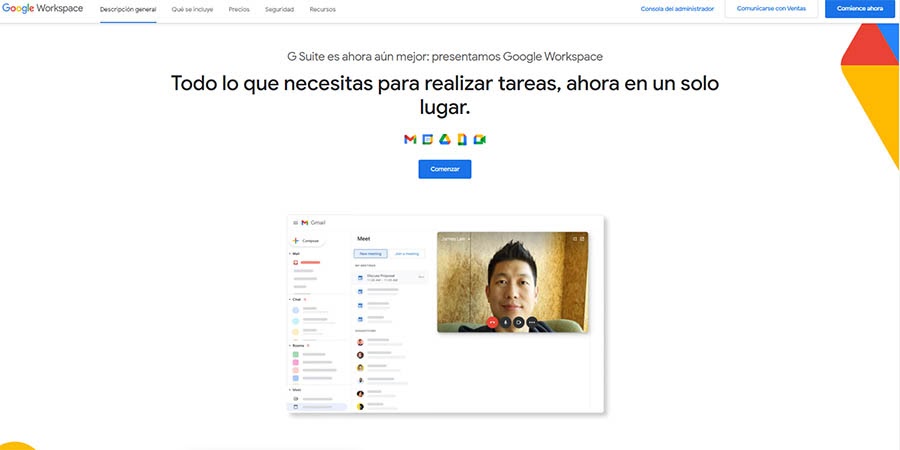Viewport: 900px width, 450px height.
Task: Collapse the Rooms section in sidebar
Action: pyautogui.click(x=291, y=345)
